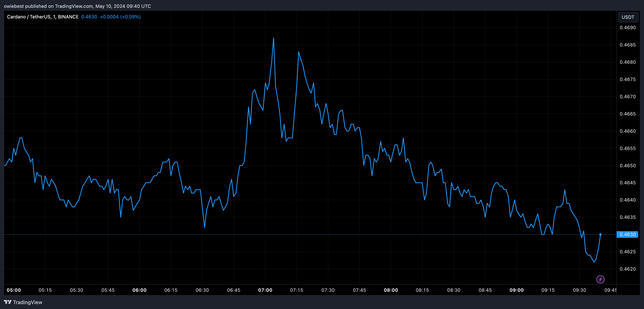
Task: Click the 08:45 time axis label
Action: click(x=485, y=290)
